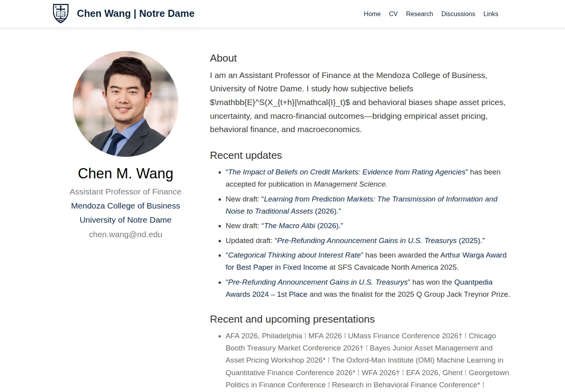Click the WFA 2026 entry
Screen dimensions: 565x392
click(381, 373)
